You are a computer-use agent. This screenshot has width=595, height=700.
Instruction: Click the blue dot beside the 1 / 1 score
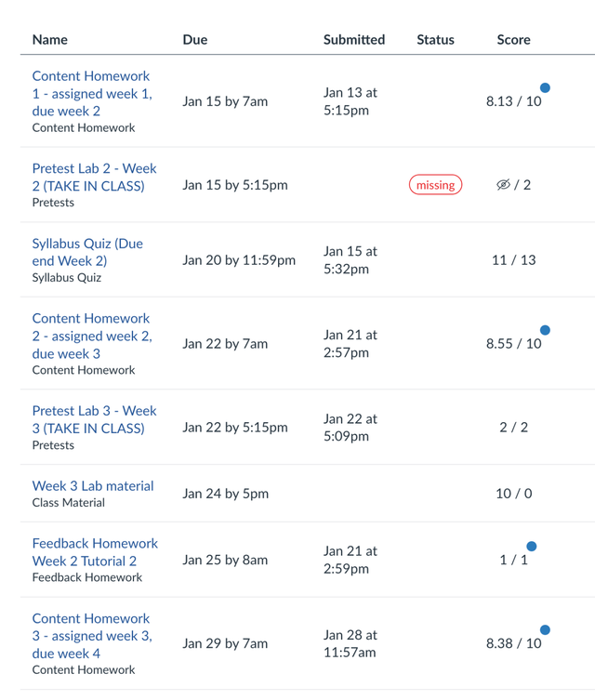coord(532,547)
